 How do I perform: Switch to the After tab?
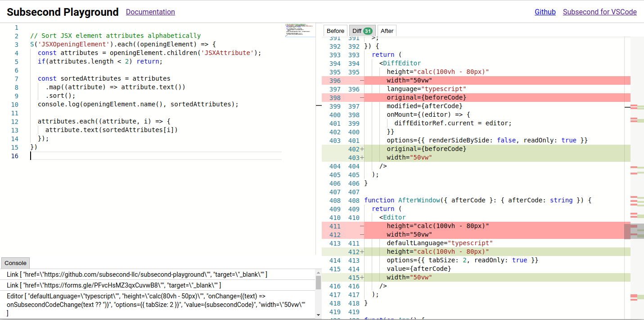point(387,31)
